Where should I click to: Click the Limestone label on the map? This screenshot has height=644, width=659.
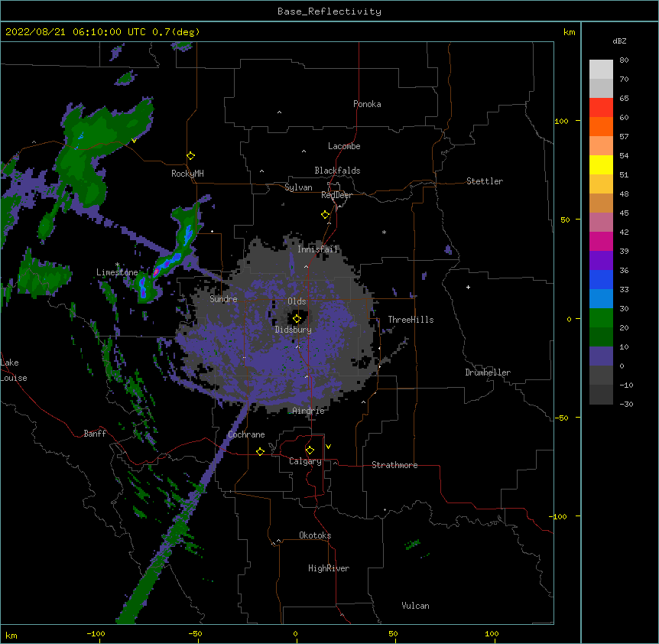pos(117,272)
